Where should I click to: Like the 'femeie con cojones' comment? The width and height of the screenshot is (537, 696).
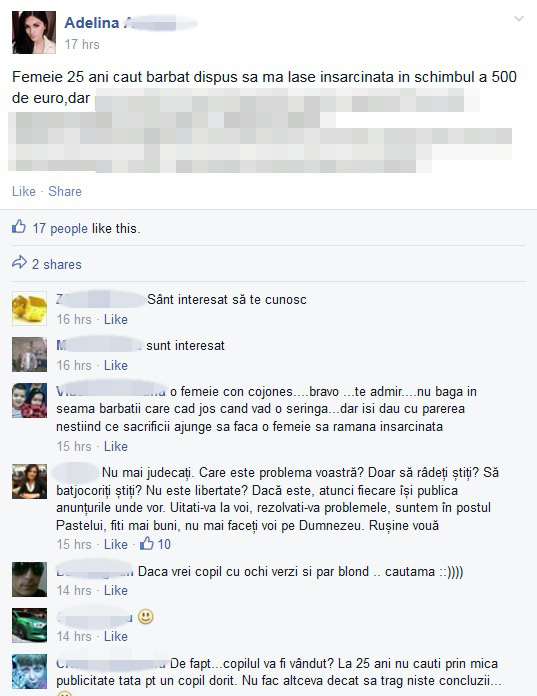click(x=116, y=446)
